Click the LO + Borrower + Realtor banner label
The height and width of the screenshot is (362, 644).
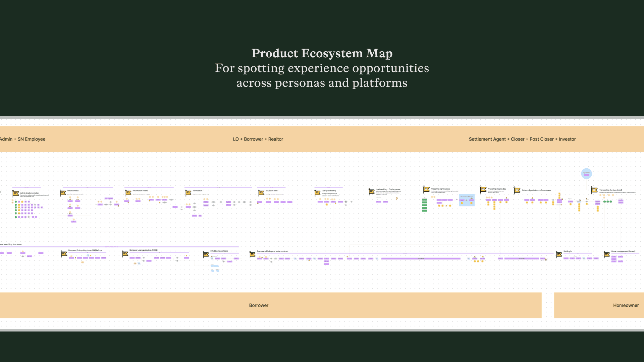tap(258, 139)
